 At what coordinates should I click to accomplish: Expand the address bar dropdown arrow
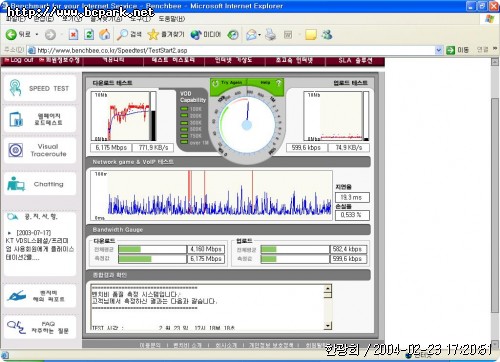coord(439,50)
